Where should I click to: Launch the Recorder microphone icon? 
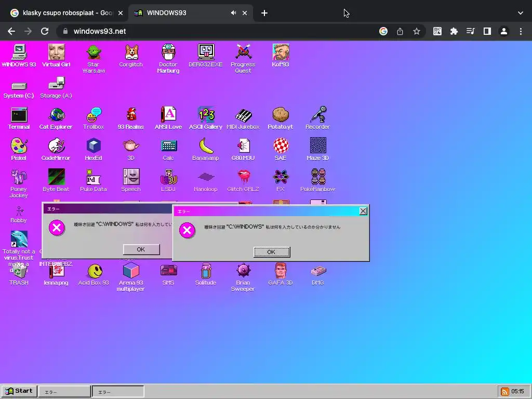pos(318,118)
